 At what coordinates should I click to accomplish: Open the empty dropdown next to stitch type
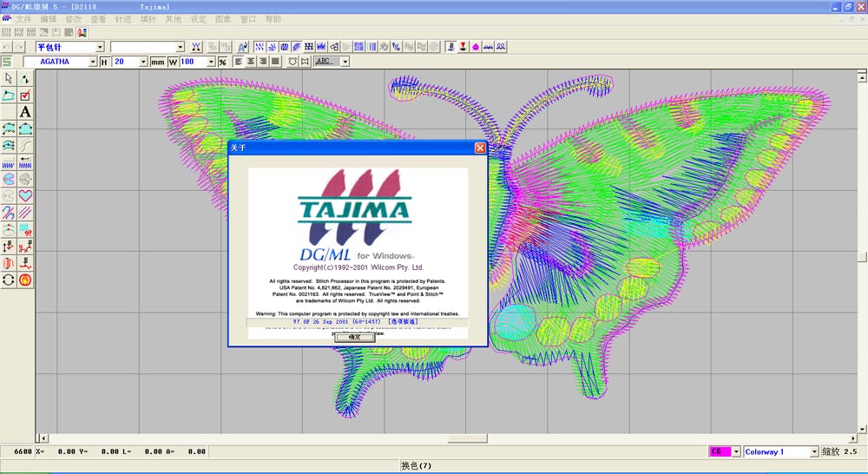click(x=180, y=47)
